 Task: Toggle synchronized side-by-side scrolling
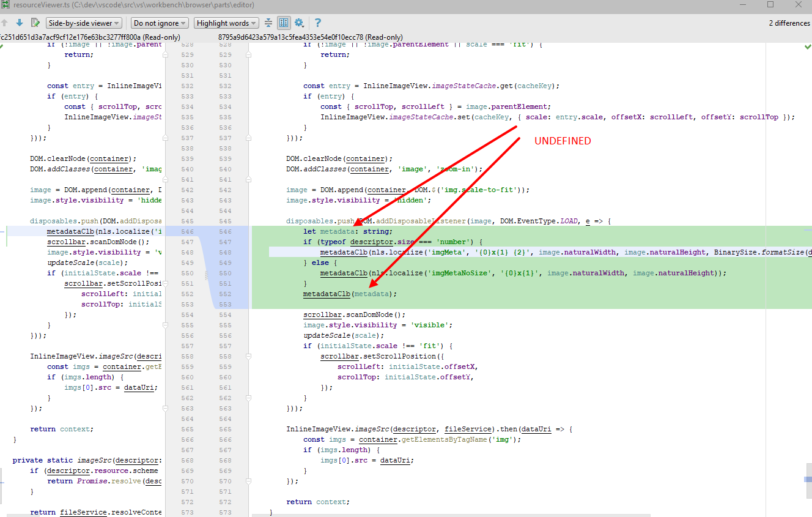[x=283, y=23]
